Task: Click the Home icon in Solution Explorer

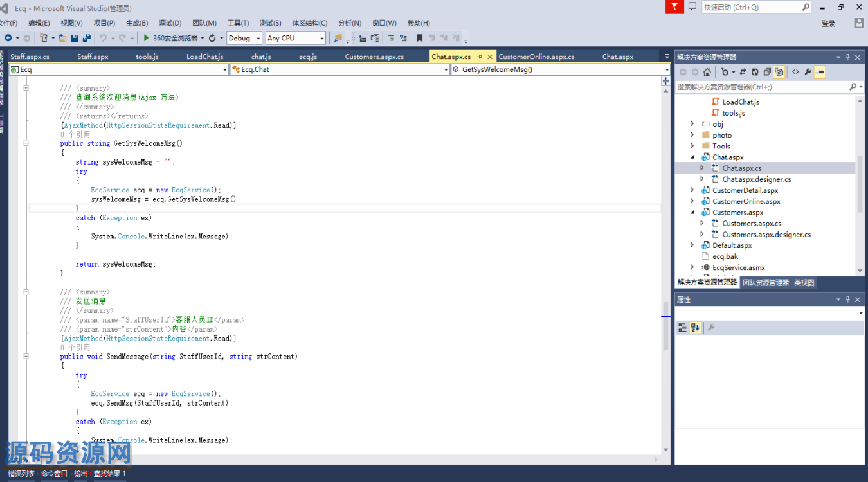Action: [x=707, y=73]
